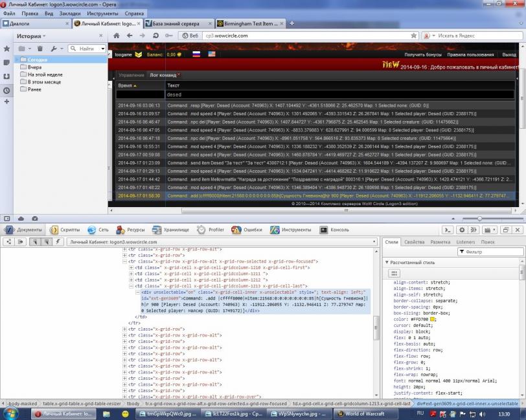Viewport: 526px width, 420px height.
Task: Click the #FFD700 color swatch
Action: (x=433, y=319)
